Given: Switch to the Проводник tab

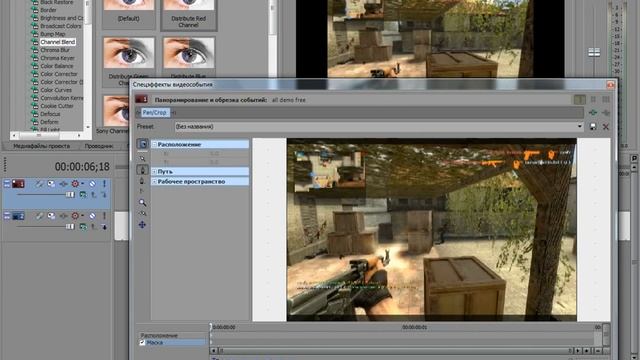Looking at the screenshot, I should pos(98,146).
